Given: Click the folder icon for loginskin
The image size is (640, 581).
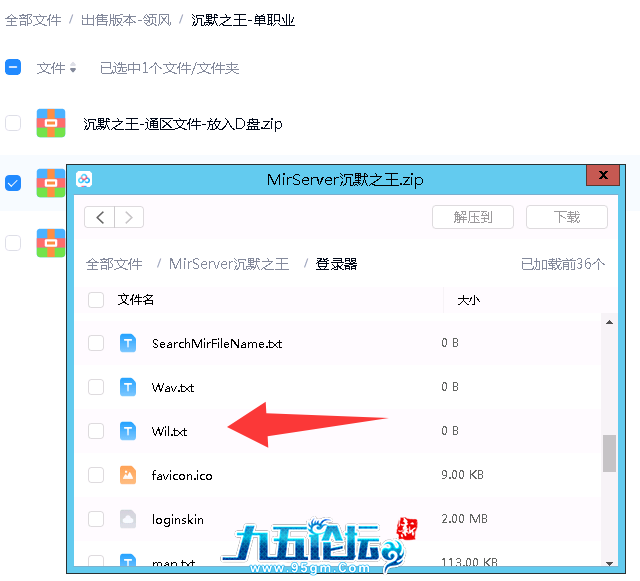Looking at the screenshot, I should pyautogui.click(x=128, y=519).
